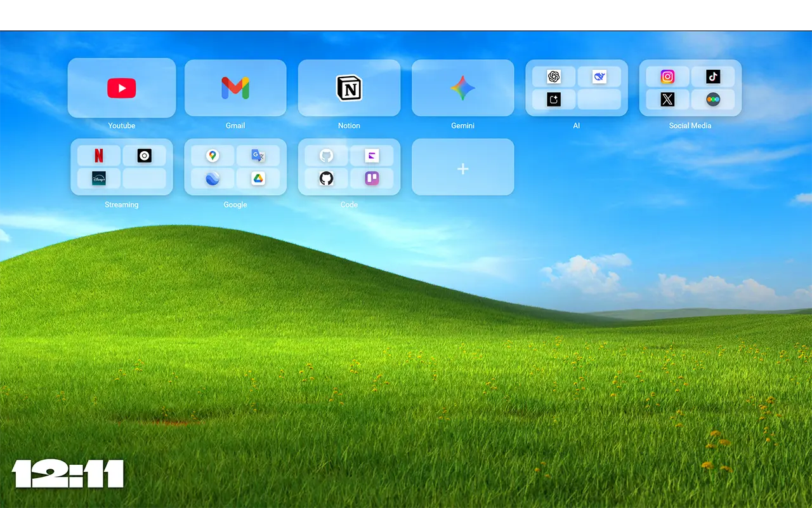Viewport: 812px width, 508px height.
Task: Open ChatGPT icon in the AI folder
Action: (554, 77)
